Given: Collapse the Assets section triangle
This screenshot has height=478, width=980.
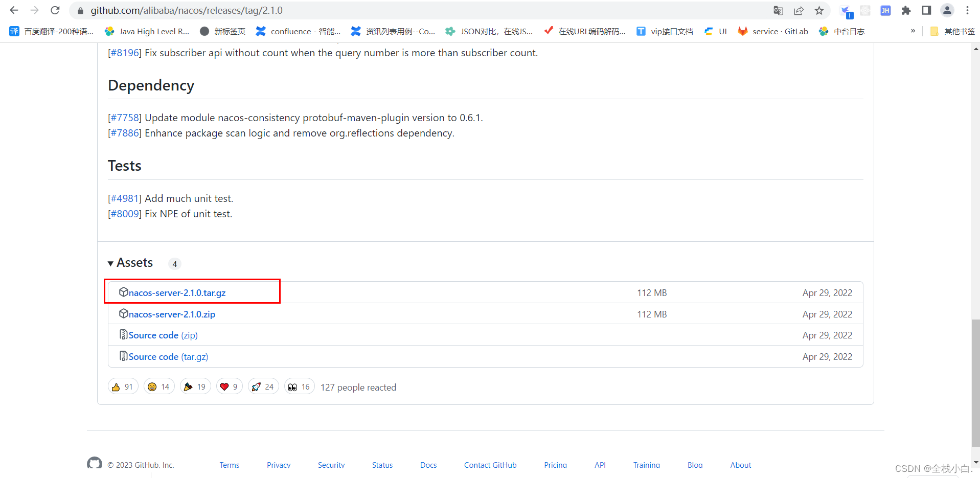Looking at the screenshot, I should [x=110, y=264].
